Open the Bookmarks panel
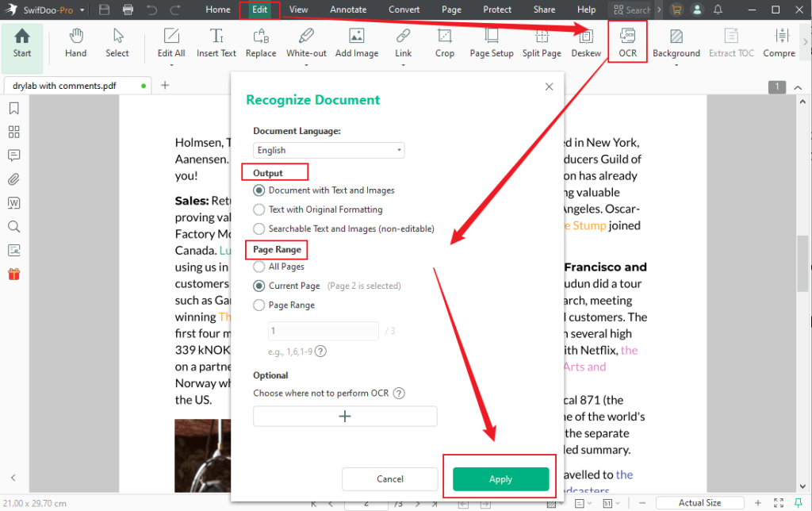Screen dimensions: 812x511 [13, 109]
